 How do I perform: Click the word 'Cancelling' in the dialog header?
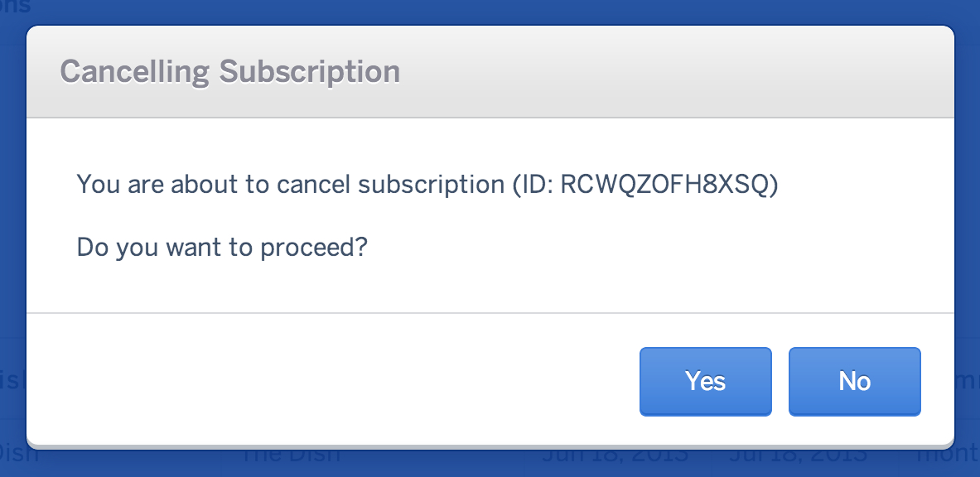pyautogui.click(x=134, y=72)
